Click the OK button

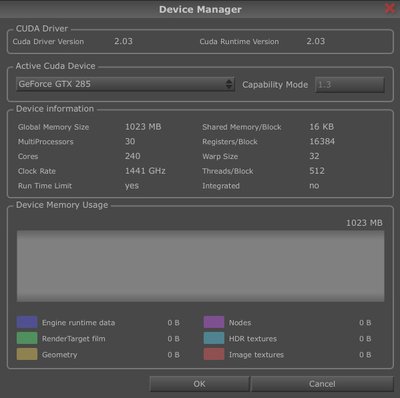(x=199, y=384)
